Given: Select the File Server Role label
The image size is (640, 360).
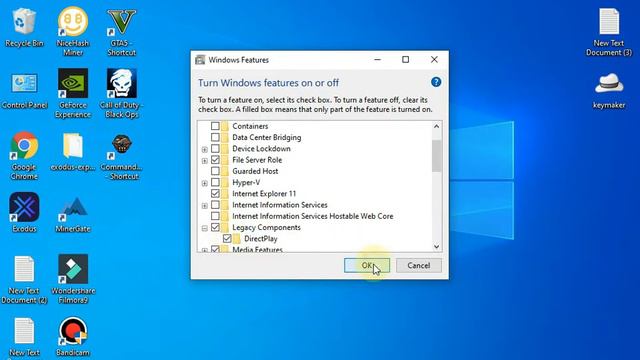Looking at the screenshot, I should 257,160.
